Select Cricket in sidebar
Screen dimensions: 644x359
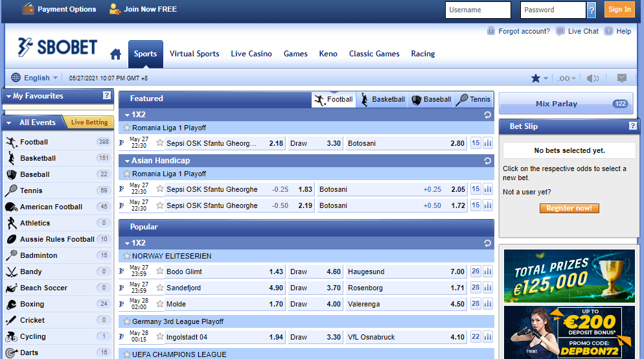[x=58, y=320]
